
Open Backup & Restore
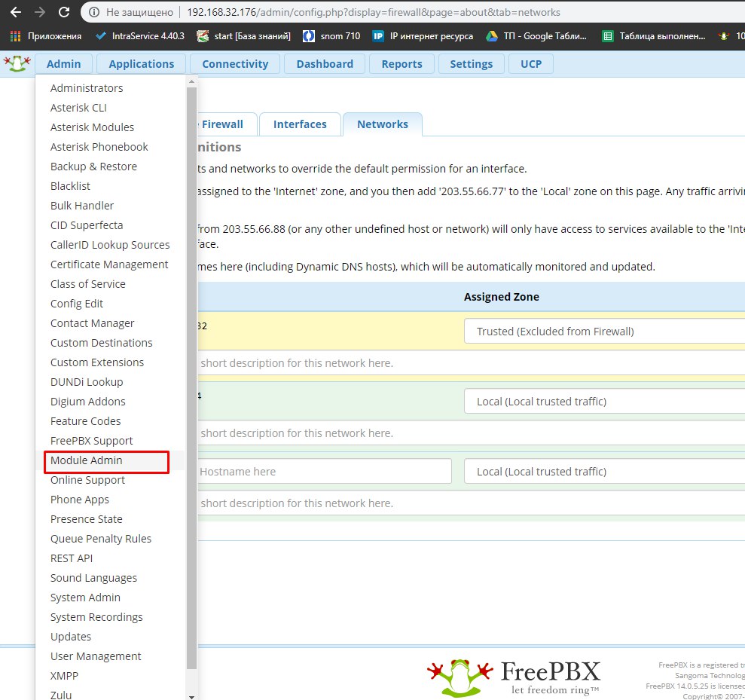pos(93,167)
